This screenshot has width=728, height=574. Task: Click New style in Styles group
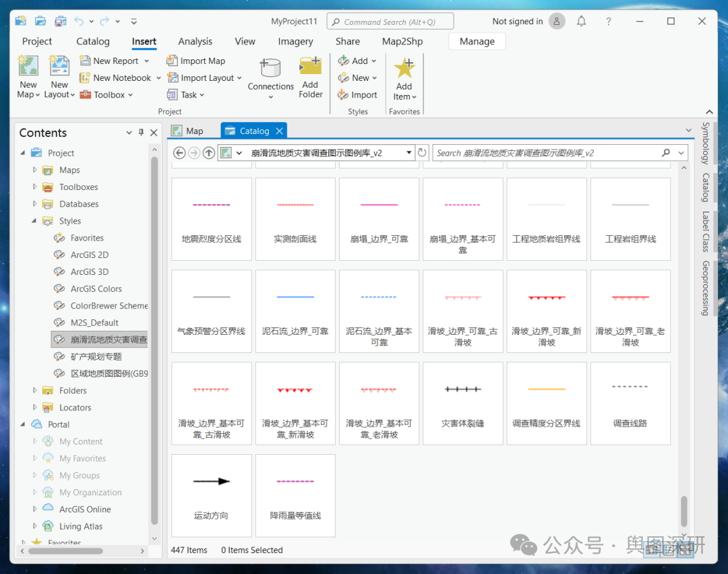coord(357,78)
